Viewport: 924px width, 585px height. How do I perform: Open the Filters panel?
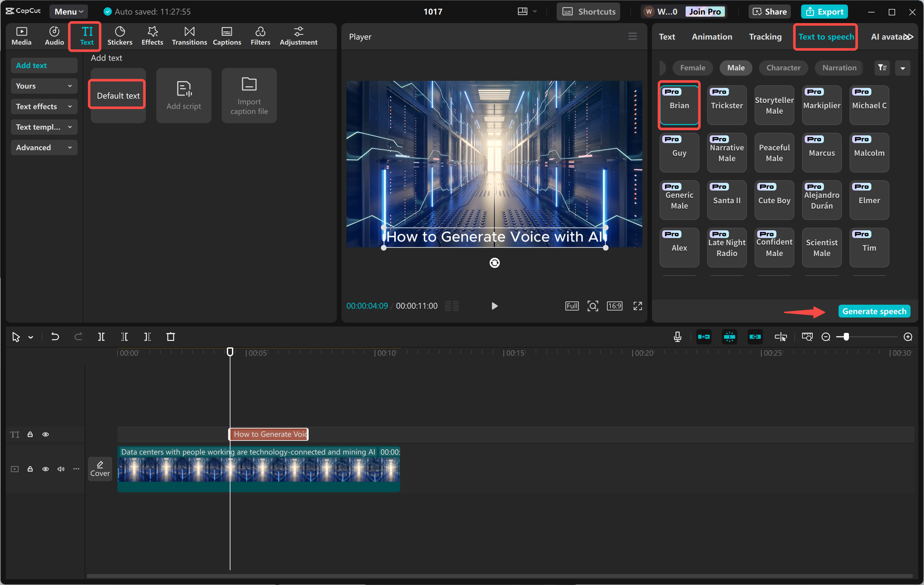click(260, 36)
